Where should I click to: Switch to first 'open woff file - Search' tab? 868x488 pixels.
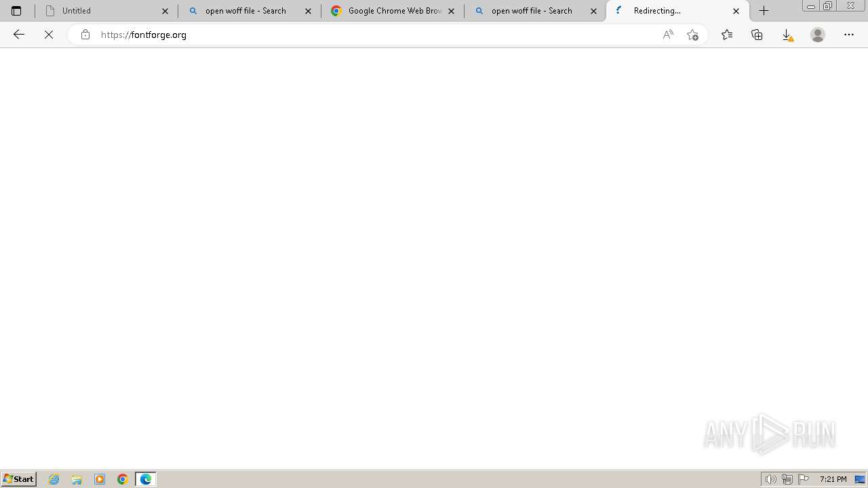(250, 11)
